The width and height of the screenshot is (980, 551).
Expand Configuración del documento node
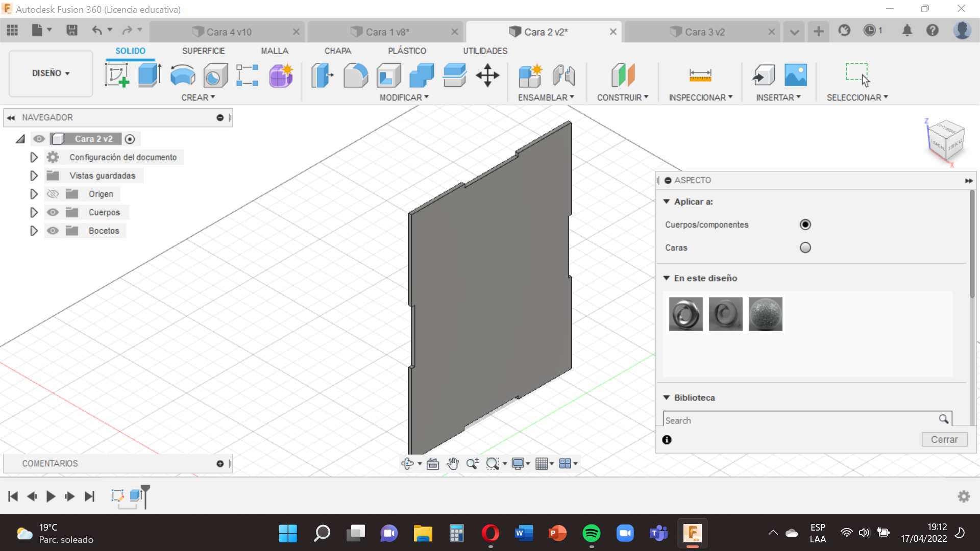(34, 157)
